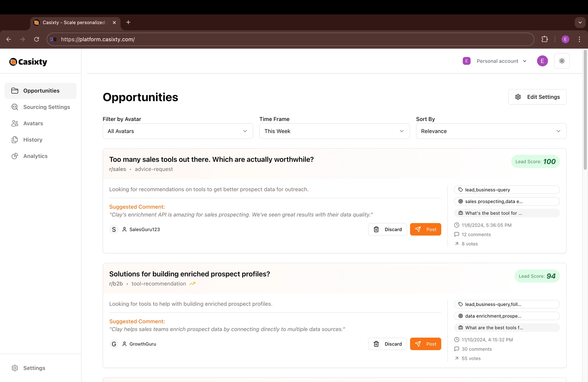The image size is (588, 382).
Task: Go to Sourcing Settings in sidebar
Action: (40, 107)
